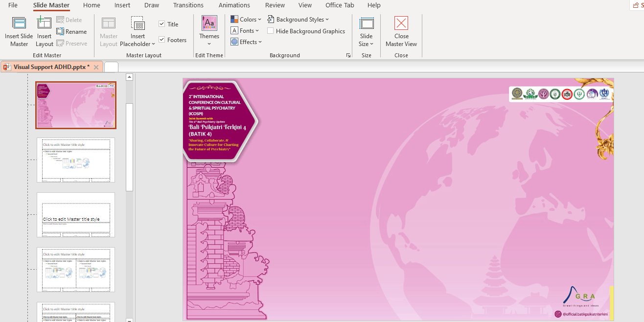Viewport: 644px width, 322px height.
Task: Switch to the View tab
Action: (305, 5)
